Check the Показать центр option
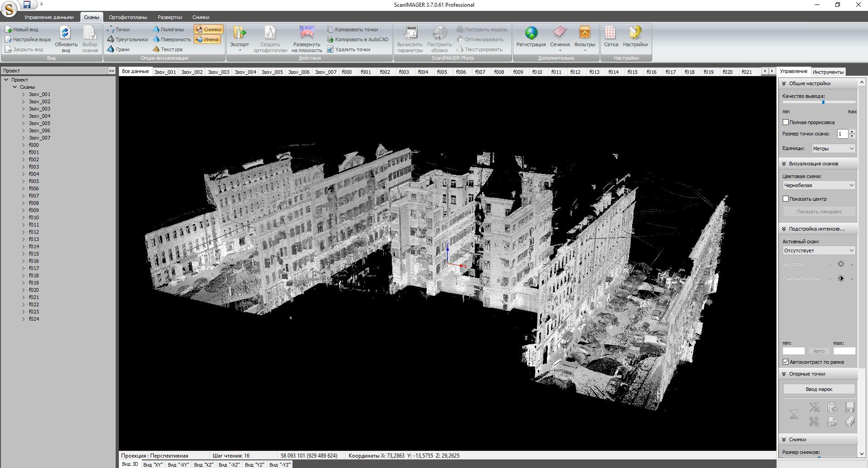Viewport: 868px width, 468px height. coord(786,199)
